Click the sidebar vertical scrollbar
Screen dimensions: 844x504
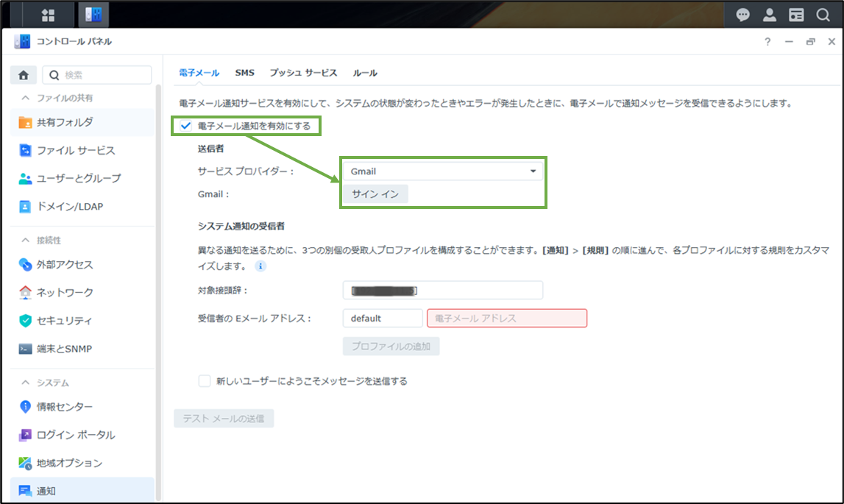(158, 291)
